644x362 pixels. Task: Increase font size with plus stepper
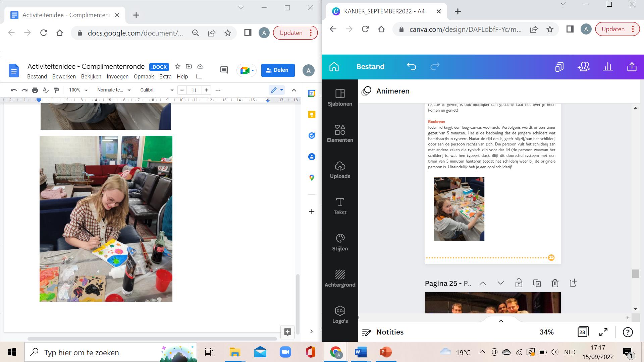pos(206,90)
